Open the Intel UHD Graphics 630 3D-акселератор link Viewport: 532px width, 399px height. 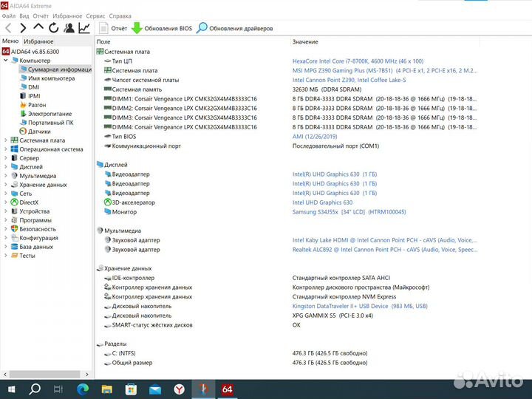[322, 202]
